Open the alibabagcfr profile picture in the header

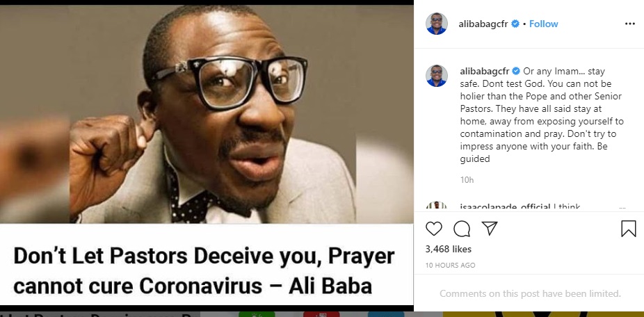436,24
